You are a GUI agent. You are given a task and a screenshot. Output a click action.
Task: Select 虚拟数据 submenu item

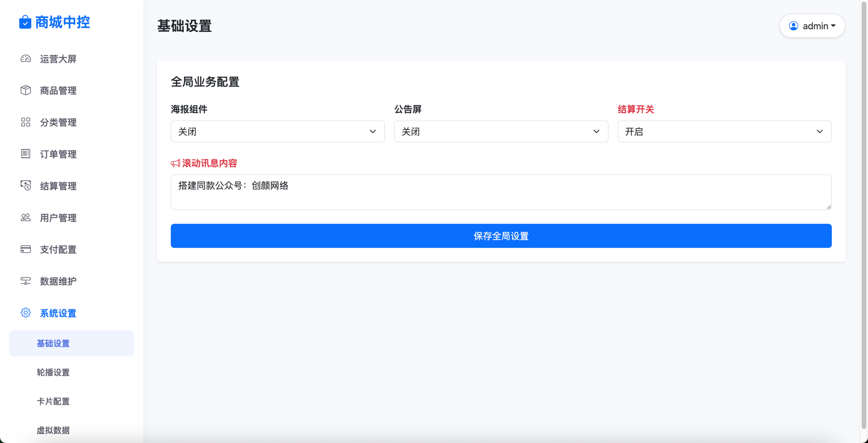[53, 430]
